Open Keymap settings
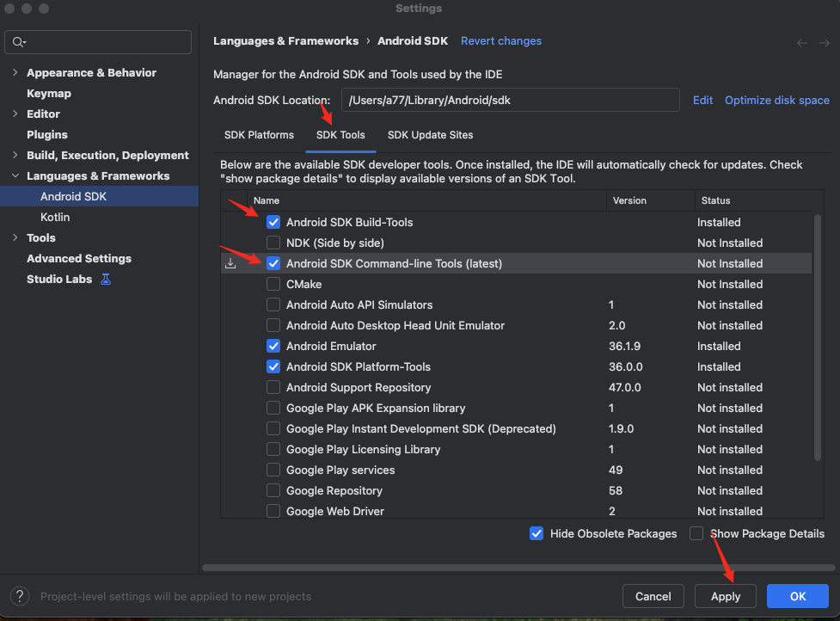The width and height of the screenshot is (840, 621). [49, 93]
